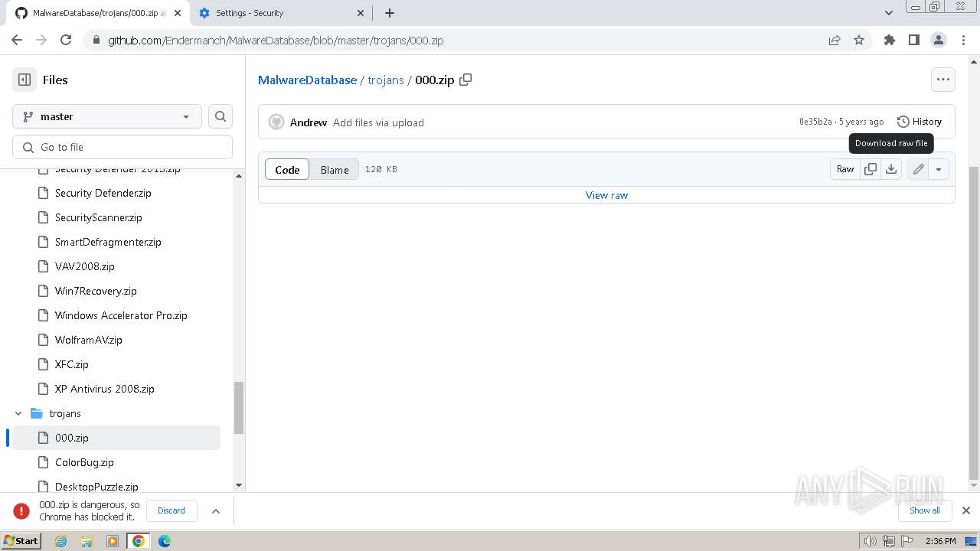Open Security Defender.zip file
This screenshot has height=551, width=980.
click(x=103, y=193)
